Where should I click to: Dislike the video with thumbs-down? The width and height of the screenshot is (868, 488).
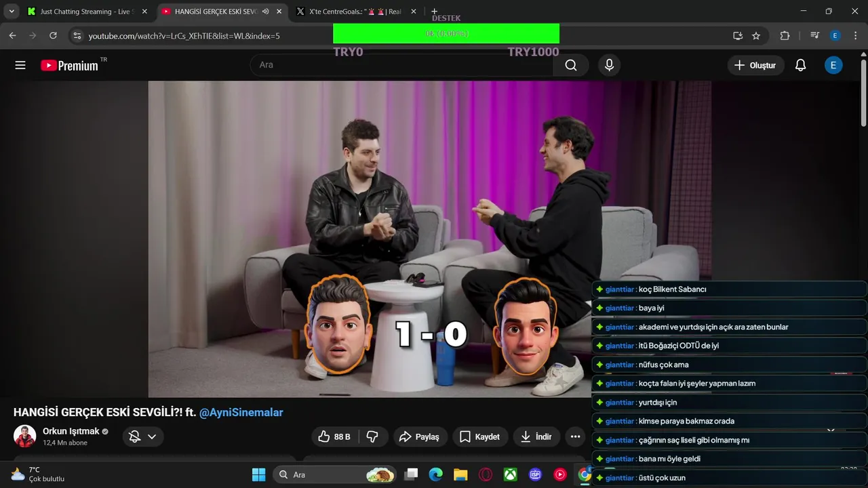[372, 437]
